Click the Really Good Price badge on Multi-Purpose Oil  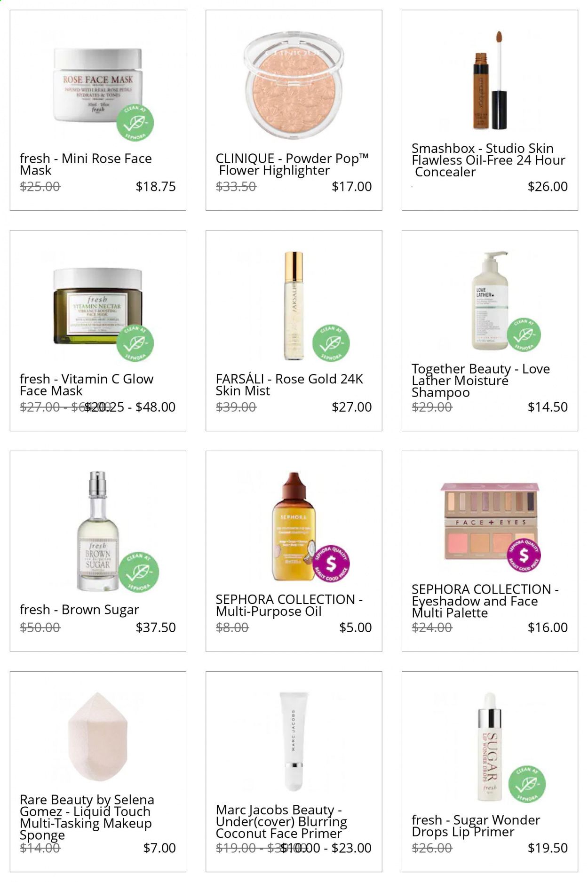[331, 564]
